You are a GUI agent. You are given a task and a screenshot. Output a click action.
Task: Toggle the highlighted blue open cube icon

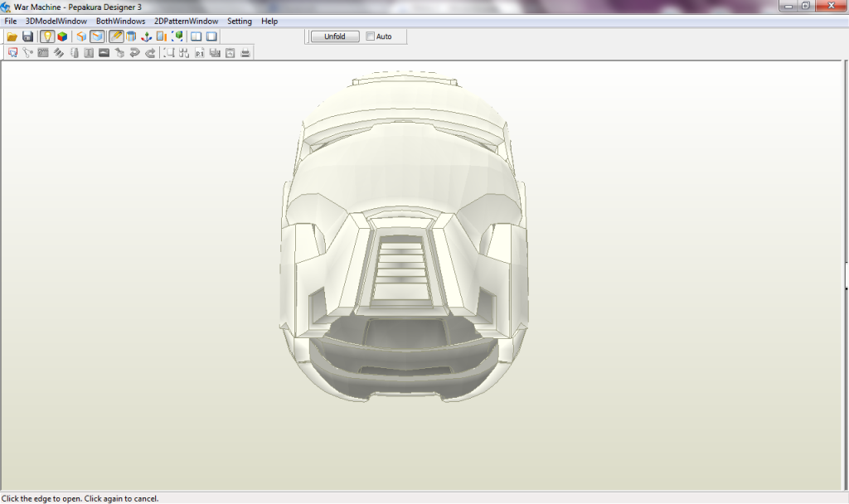point(97,36)
